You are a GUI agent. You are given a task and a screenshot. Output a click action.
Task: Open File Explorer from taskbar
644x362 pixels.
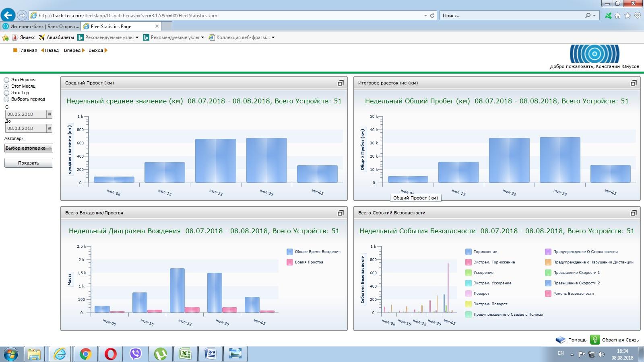click(x=35, y=354)
